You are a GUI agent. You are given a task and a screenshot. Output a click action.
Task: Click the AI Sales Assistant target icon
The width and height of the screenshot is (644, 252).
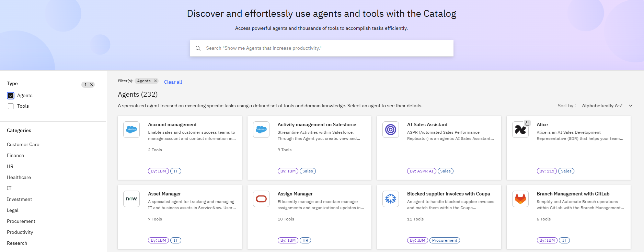pos(391,130)
